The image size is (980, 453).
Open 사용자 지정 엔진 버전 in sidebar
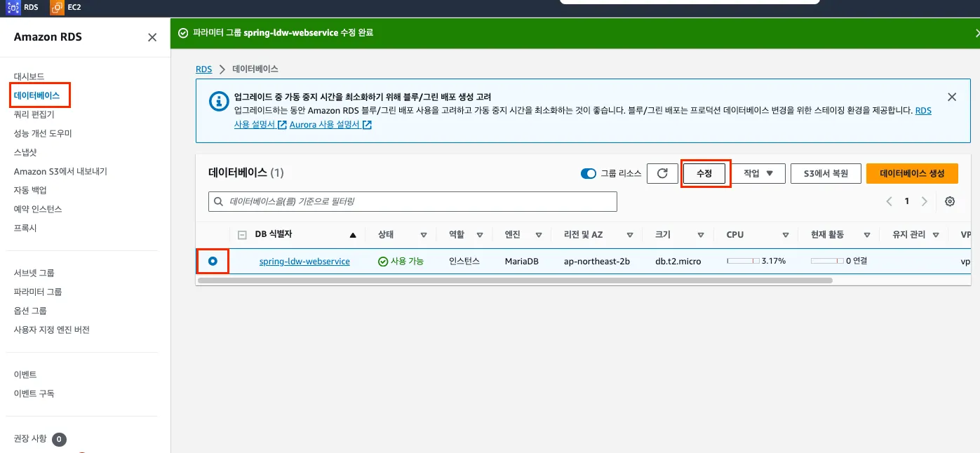52,330
